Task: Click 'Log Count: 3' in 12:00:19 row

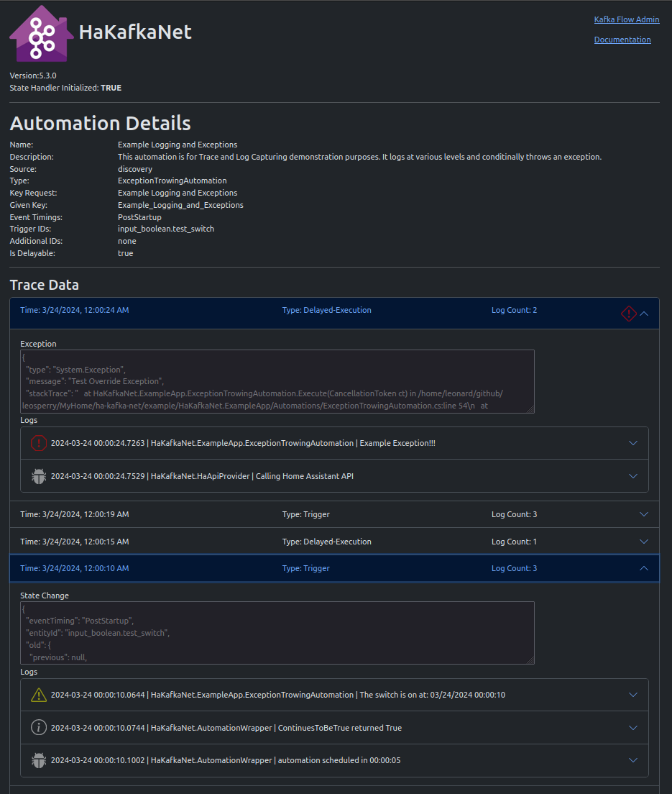Action: [514, 514]
